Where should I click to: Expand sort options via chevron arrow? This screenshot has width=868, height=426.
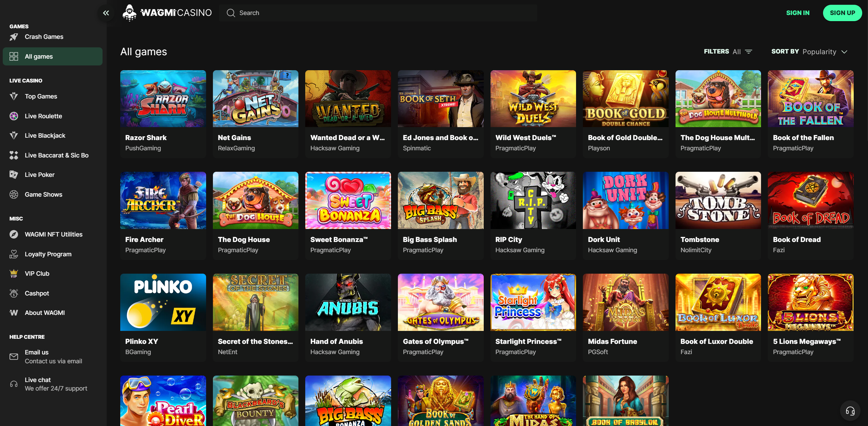844,52
